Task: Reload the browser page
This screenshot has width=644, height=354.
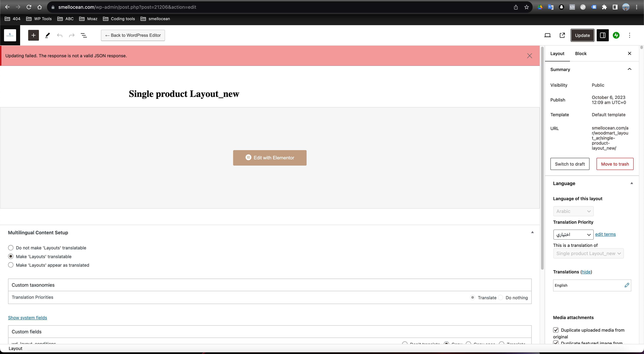Action: point(29,7)
